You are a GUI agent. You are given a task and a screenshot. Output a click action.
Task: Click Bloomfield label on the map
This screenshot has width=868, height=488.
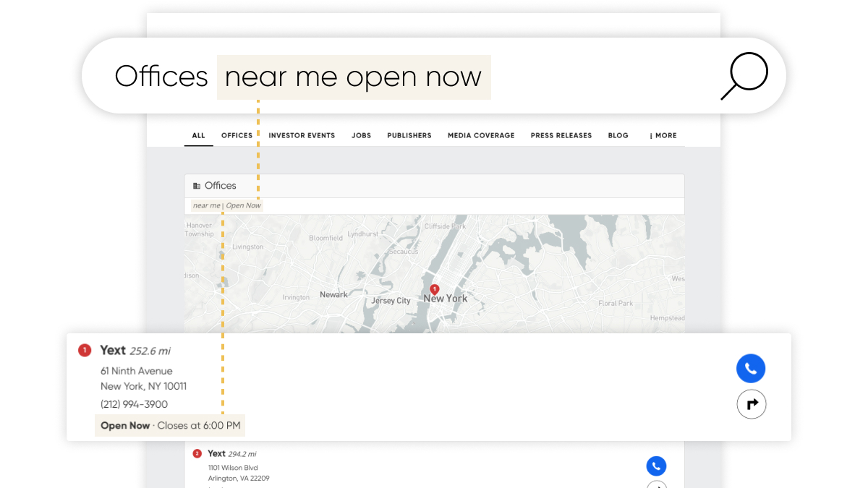click(325, 238)
